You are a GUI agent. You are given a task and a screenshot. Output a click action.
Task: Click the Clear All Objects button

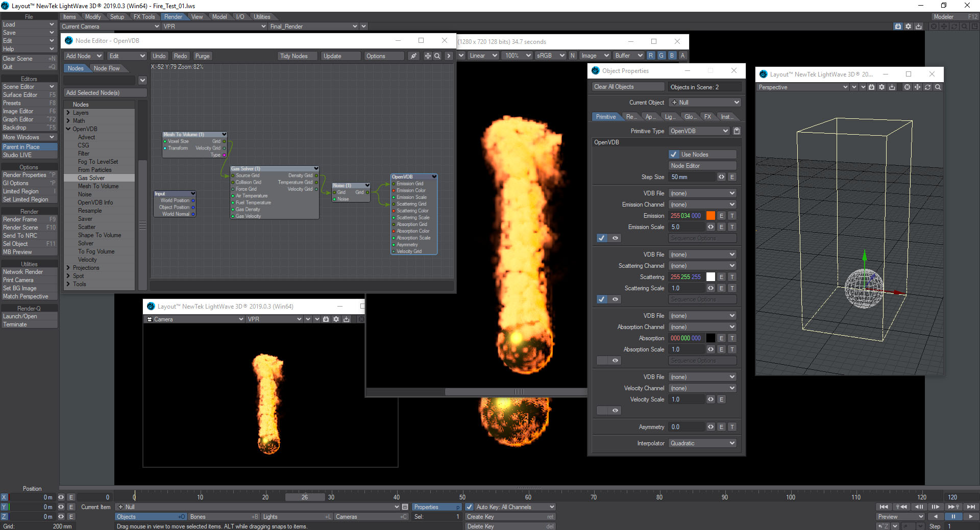(628, 87)
